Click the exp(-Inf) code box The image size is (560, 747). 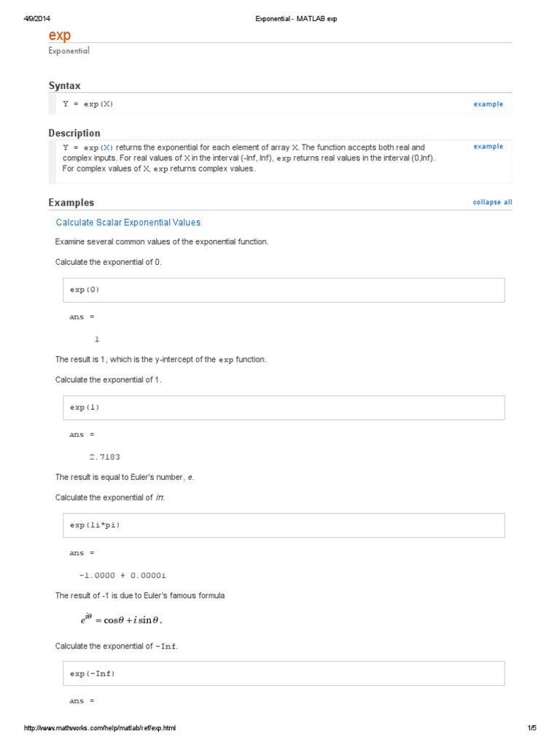pyautogui.click(x=284, y=673)
